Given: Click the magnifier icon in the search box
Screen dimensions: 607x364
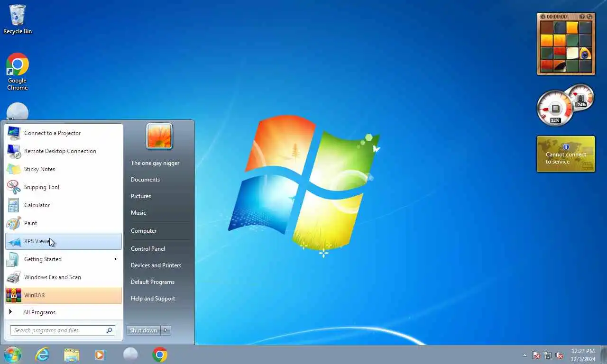Looking at the screenshot, I should pos(110,330).
